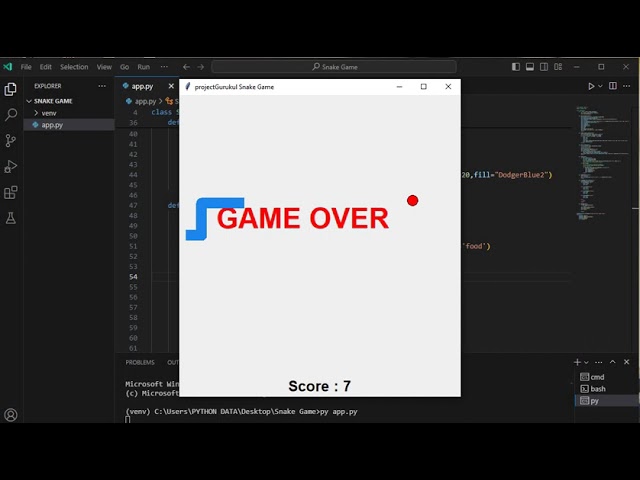The height and width of the screenshot is (480, 640).
Task: Toggle the primary side bar layout icon
Action: click(x=516, y=67)
